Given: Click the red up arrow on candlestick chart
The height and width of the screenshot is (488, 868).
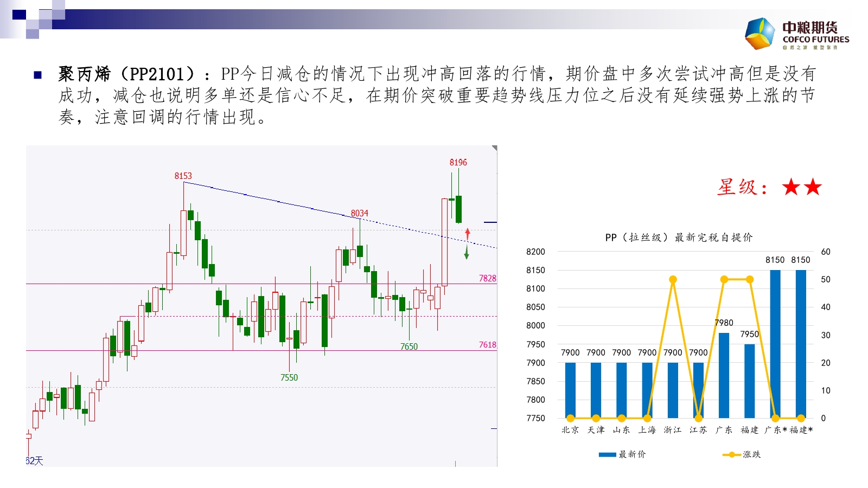Looking at the screenshot, I should (468, 234).
